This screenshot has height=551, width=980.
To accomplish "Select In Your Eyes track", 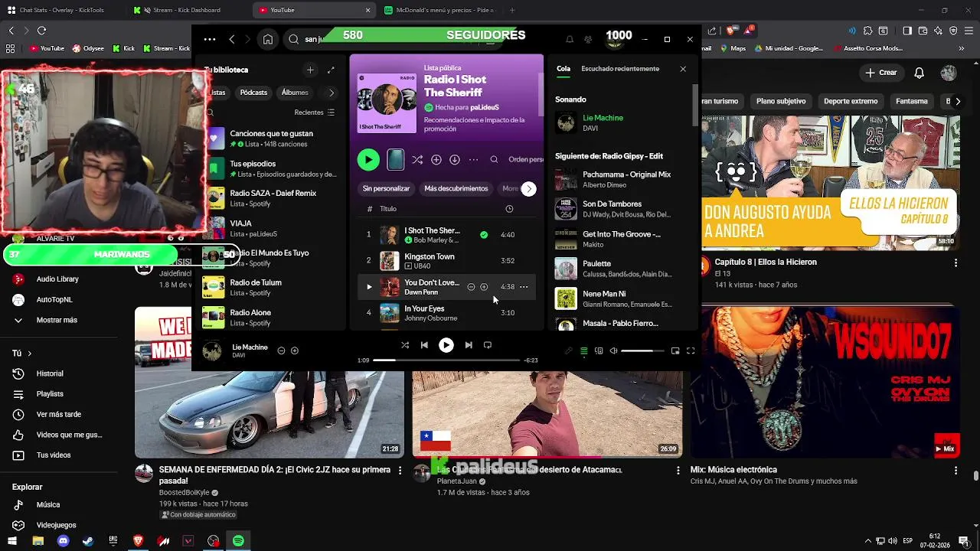I will [x=446, y=313].
